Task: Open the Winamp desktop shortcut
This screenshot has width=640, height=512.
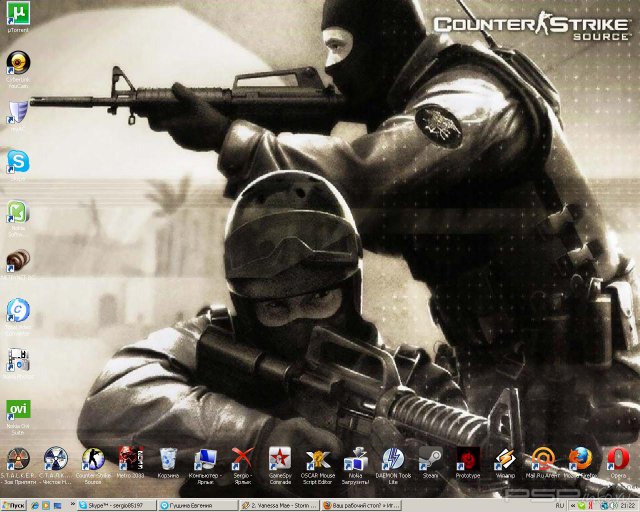Action: (x=505, y=459)
